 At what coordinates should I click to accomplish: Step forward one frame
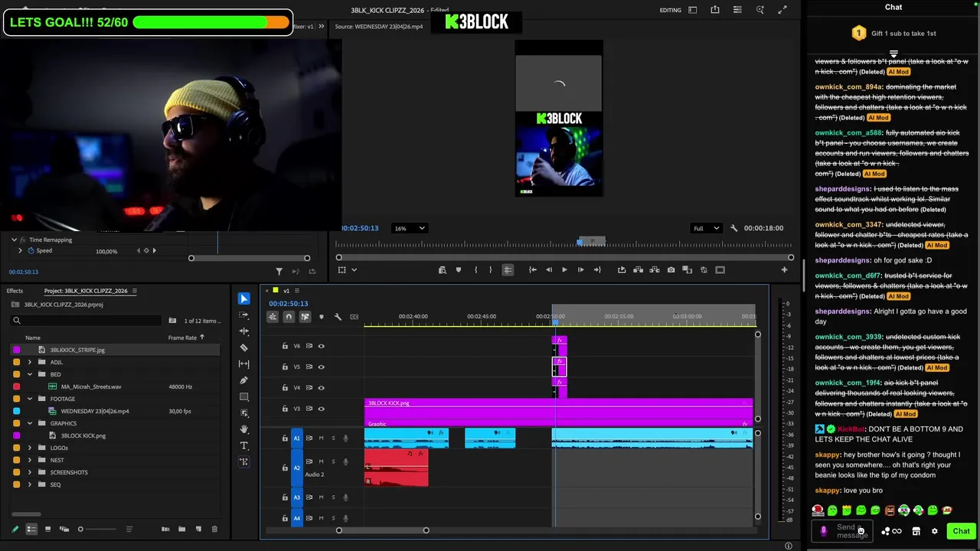click(x=580, y=269)
